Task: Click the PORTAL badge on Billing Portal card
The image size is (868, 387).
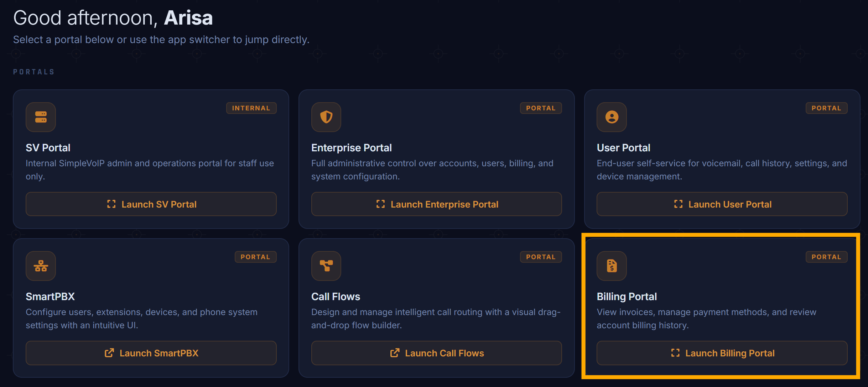Action: click(826, 257)
